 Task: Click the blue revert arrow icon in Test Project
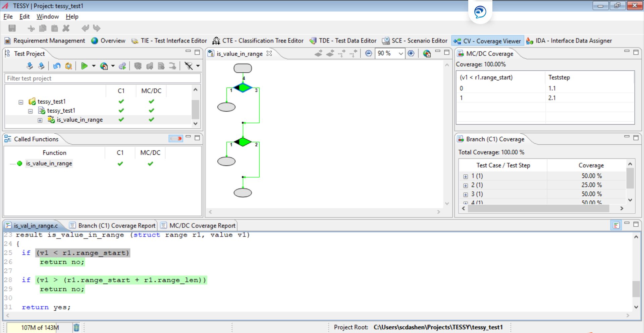point(57,66)
